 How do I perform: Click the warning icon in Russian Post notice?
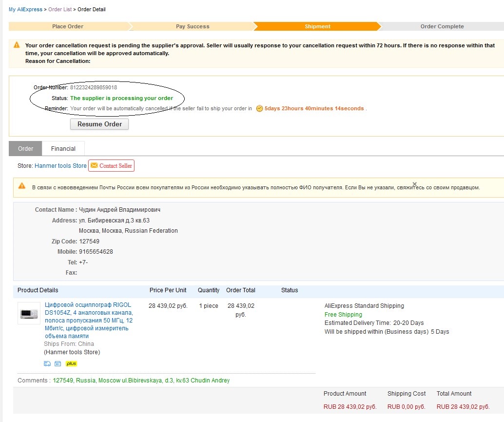22,186
